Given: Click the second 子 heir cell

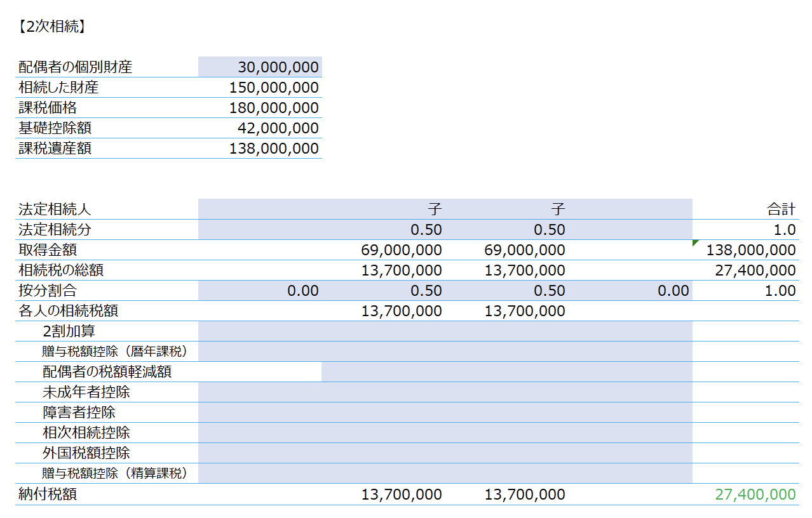Looking at the screenshot, I should (x=506, y=209).
